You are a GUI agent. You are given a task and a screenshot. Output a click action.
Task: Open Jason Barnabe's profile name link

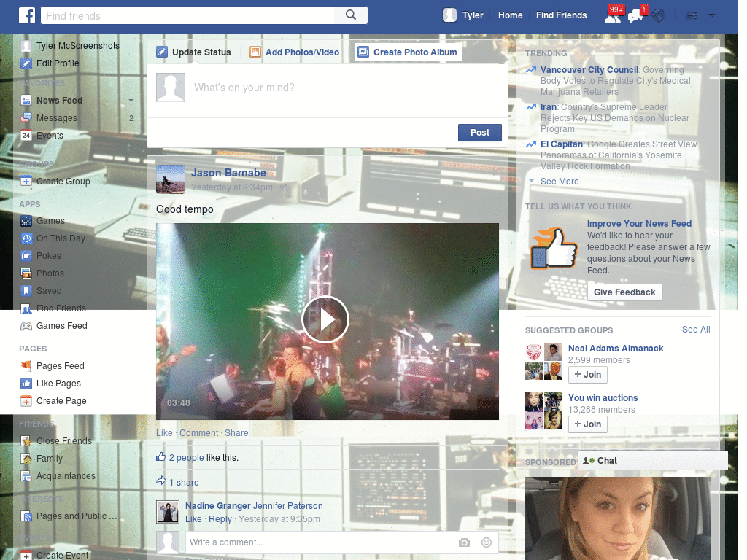(x=228, y=173)
